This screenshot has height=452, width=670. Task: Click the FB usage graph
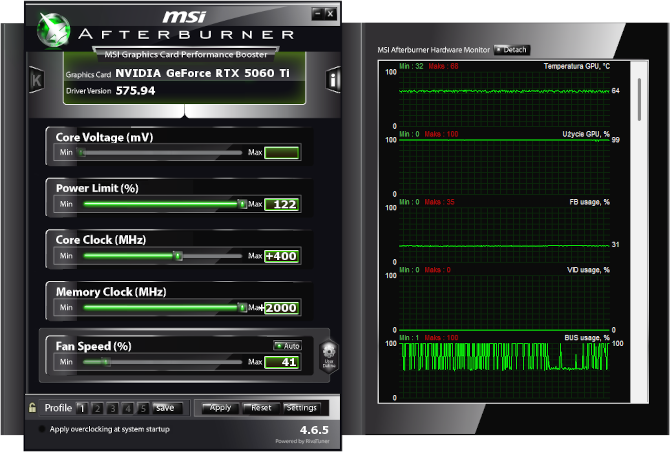pos(504,234)
